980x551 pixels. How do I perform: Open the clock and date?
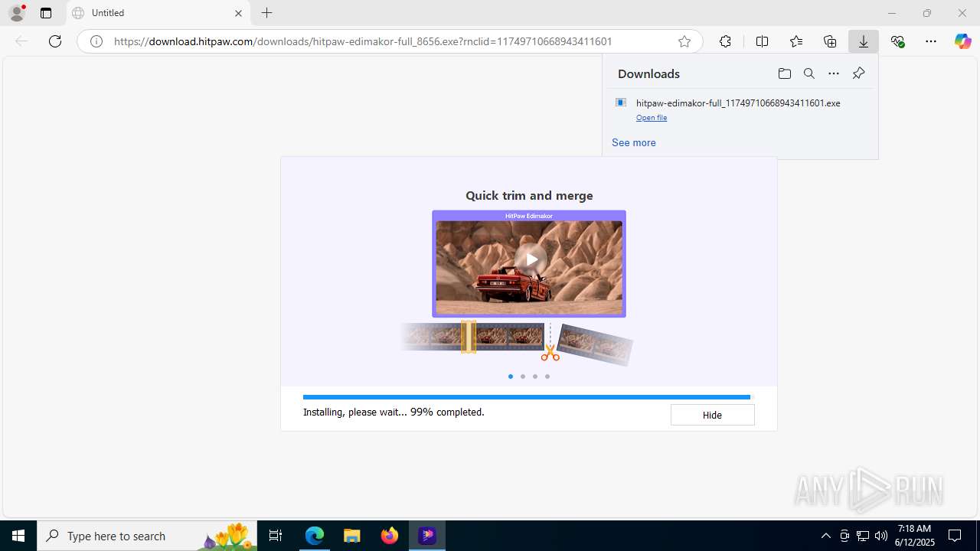coord(916,536)
